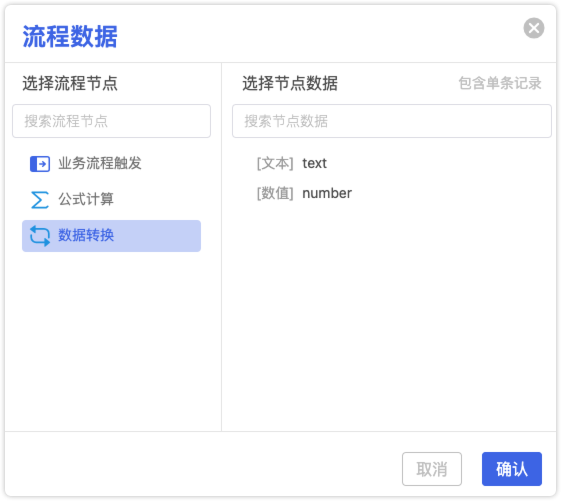Select the highlighted 数据转换 node
Image resolution: width=561 pixels, height=501 pixels.
tap(111, 236)
